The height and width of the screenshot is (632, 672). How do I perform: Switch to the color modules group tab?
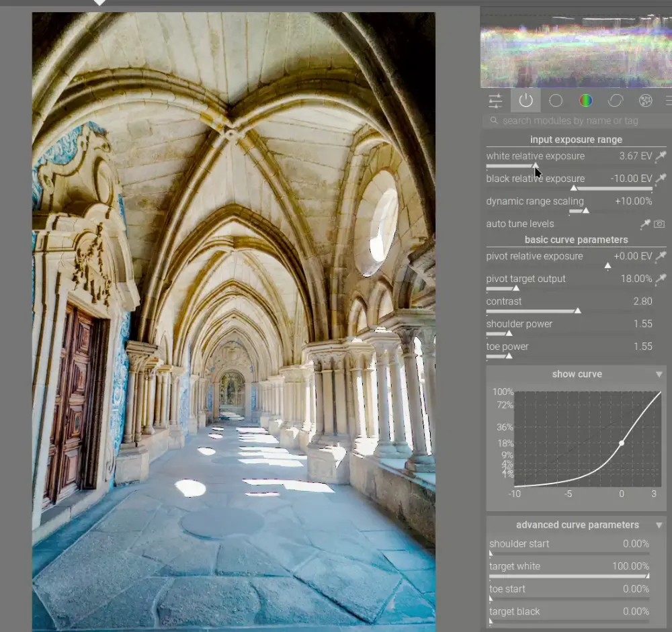tap(585, 100)
